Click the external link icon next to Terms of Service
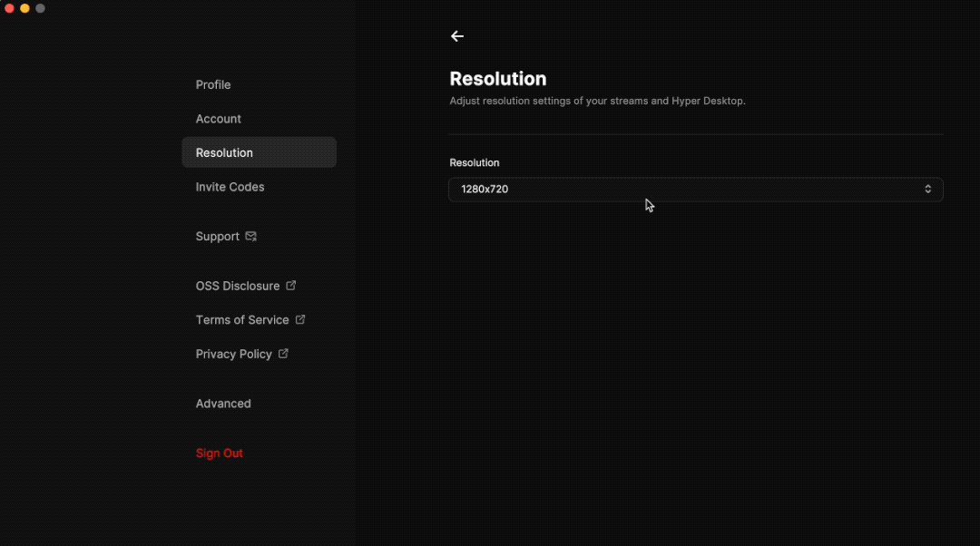This screenshot has width=980, height=546. (x=300, y=319)
